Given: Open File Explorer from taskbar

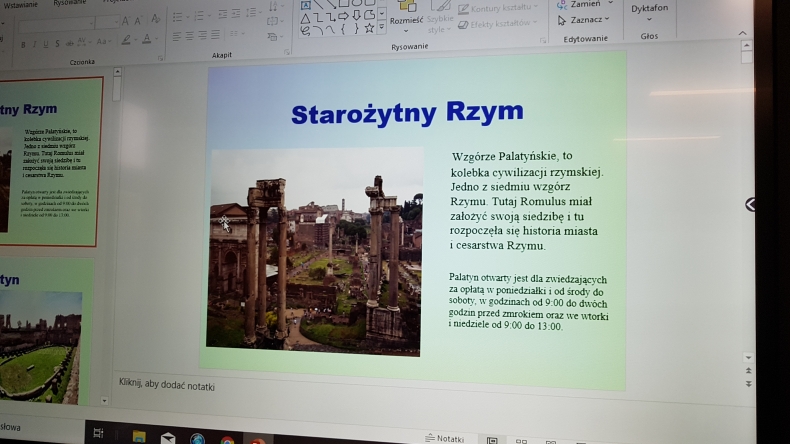Looking at the screenshot, I should (139, 436).
